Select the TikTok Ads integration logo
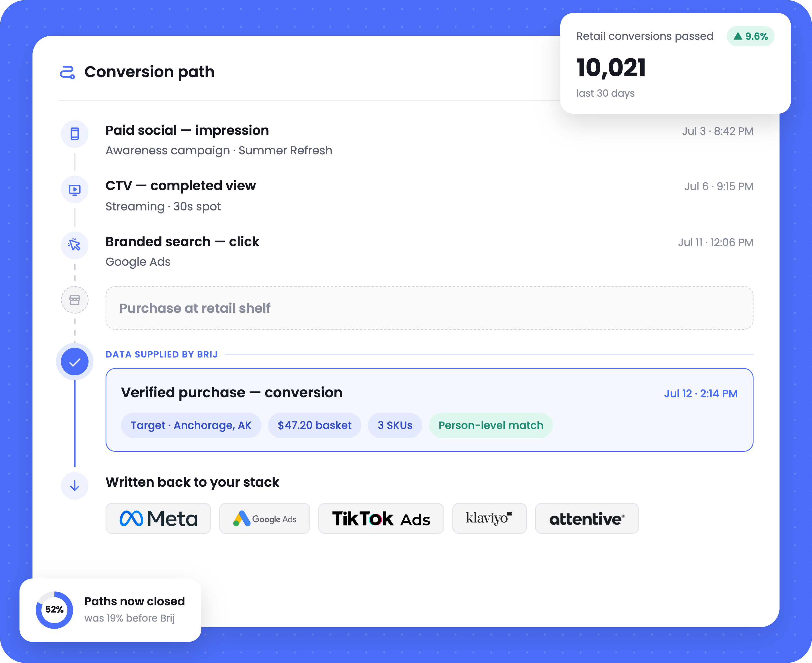Viewport: 812px width, 663px height. 381,518
